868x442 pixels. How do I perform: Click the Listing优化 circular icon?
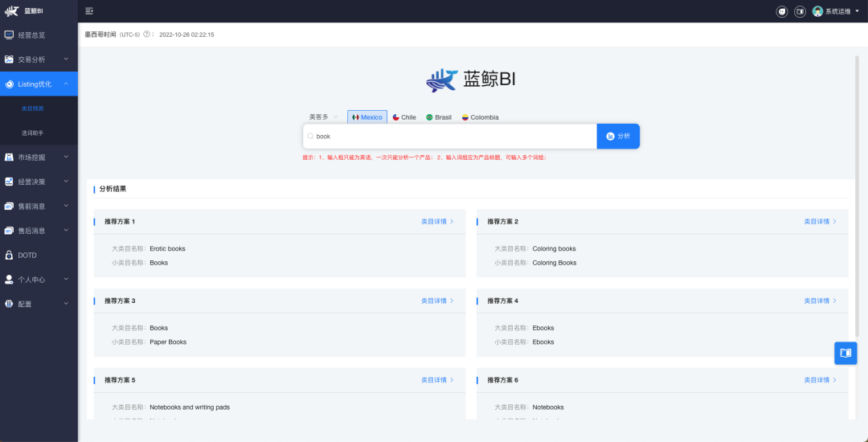[x=9, y=84]
